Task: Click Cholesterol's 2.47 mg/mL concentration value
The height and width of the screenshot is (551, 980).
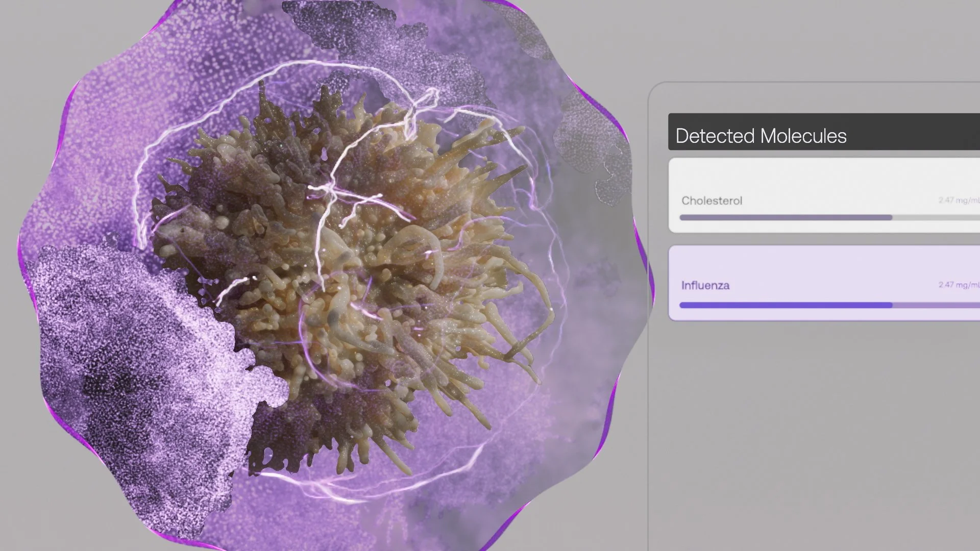Action: pos(958,201)
